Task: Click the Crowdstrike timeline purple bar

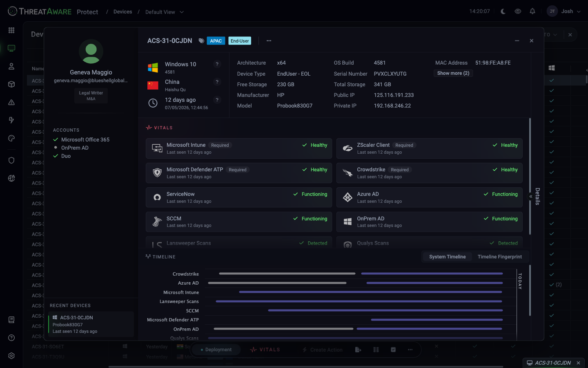Action: tap(432, 274)
